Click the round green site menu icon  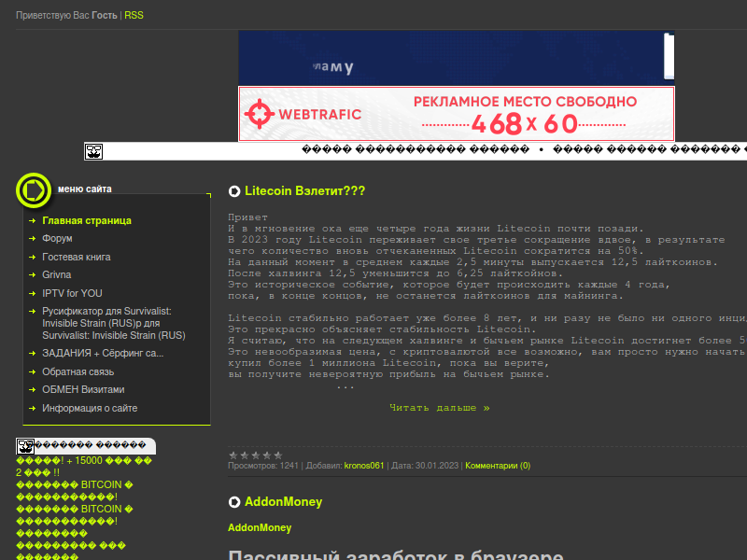(34, 190)
